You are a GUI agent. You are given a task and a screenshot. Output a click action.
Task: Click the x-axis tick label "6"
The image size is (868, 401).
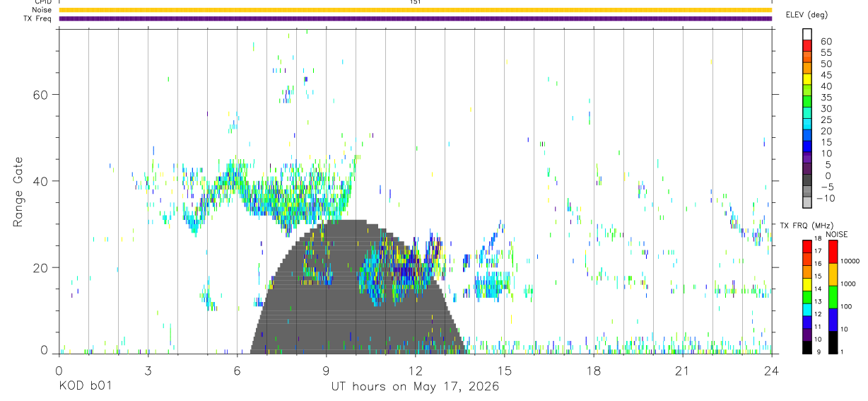pos(237,371)
